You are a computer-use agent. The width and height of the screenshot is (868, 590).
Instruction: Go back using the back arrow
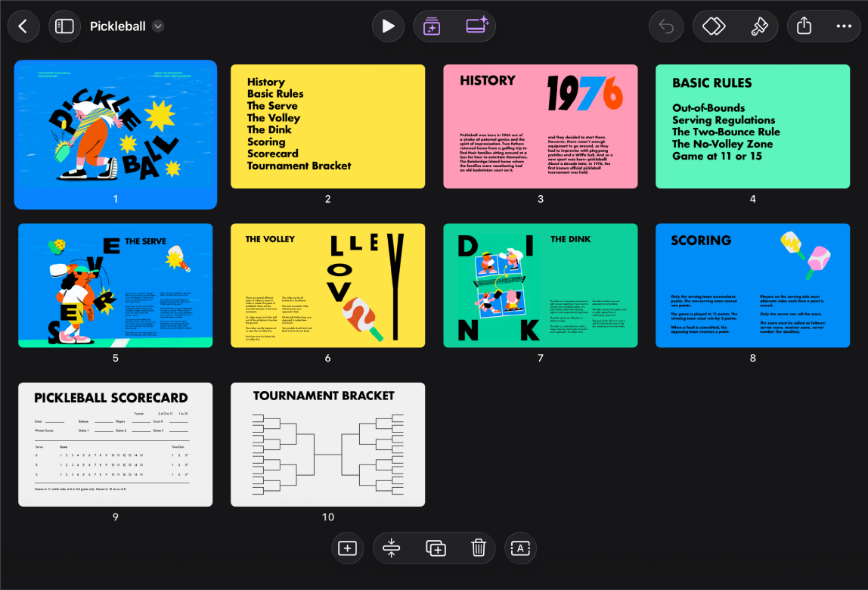click(23, 26)
